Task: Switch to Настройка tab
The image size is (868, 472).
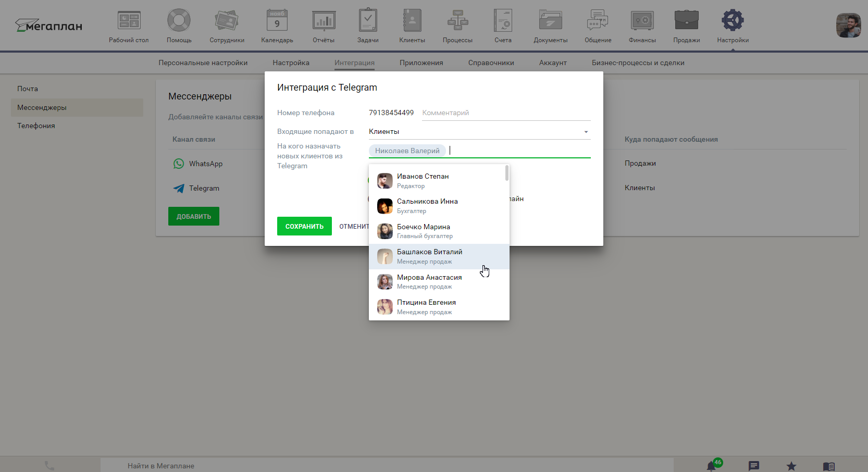Action: pyautogui.click(x=291, y=63)
